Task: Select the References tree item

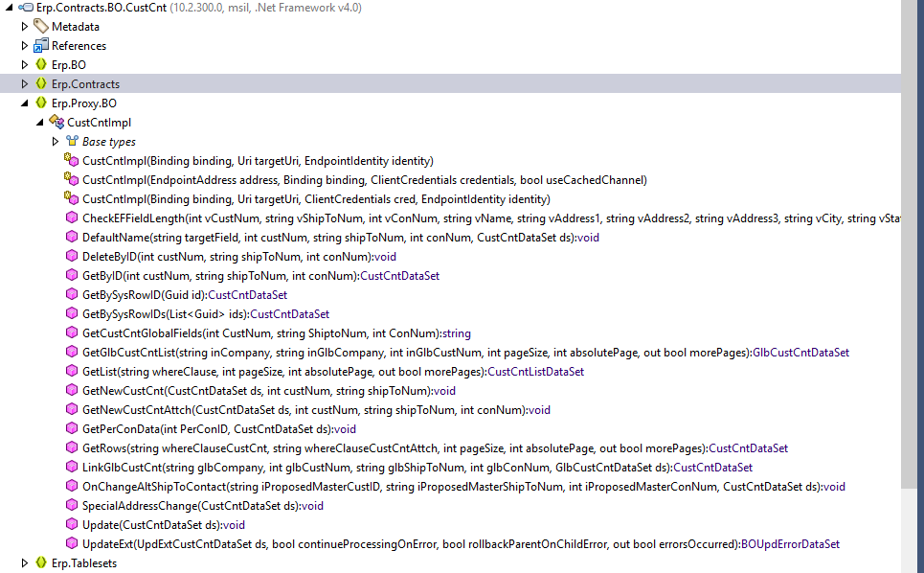Action: [79, 45]
